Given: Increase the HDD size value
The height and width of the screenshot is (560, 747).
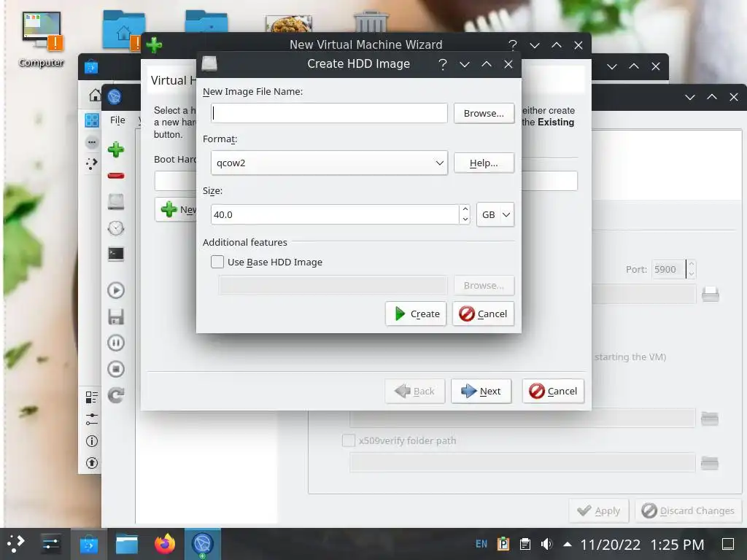Looking at the screenshot, I should 465,209.
